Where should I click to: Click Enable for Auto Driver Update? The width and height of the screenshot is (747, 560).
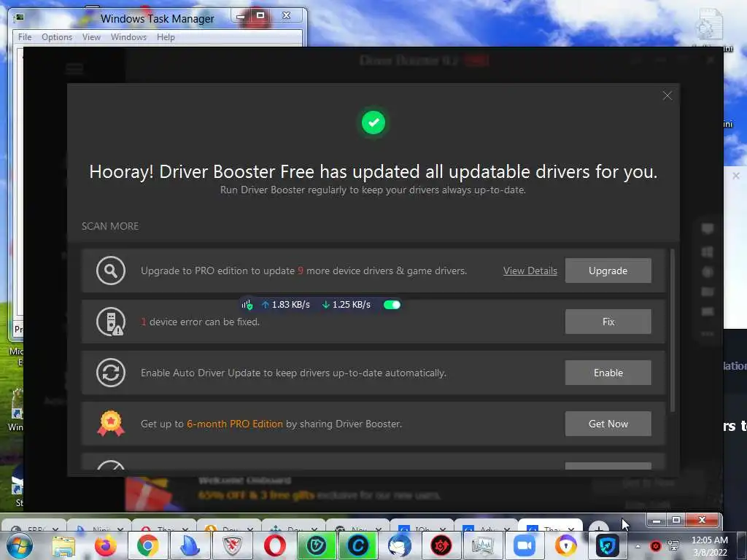point(608,373)
